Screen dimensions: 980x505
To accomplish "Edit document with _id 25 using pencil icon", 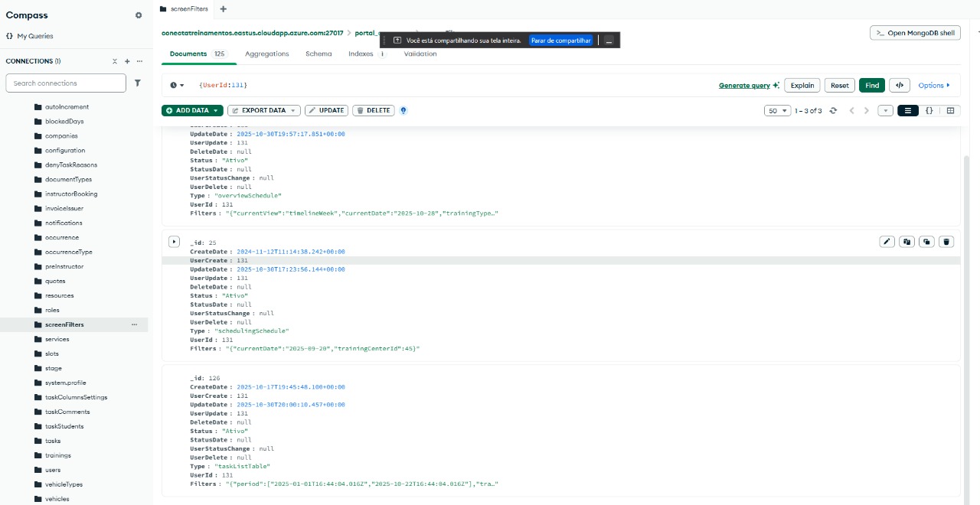I will tap(887, 242).
